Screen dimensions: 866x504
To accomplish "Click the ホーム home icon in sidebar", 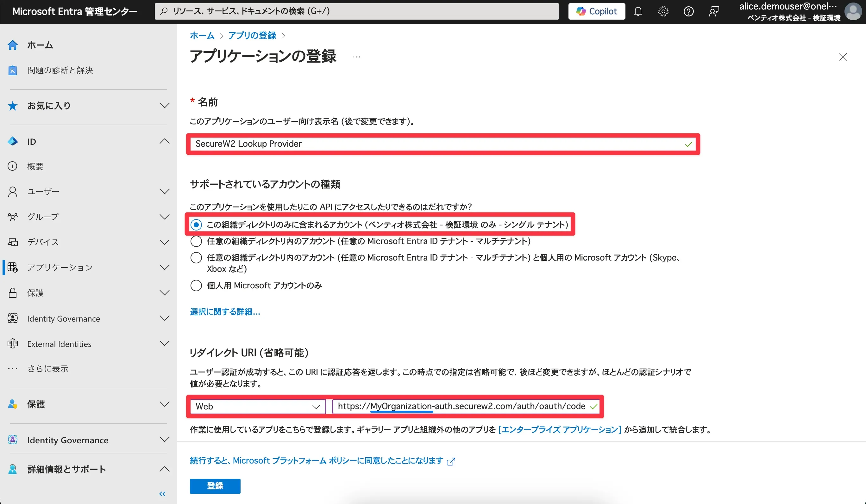I will tap(13, 45).
